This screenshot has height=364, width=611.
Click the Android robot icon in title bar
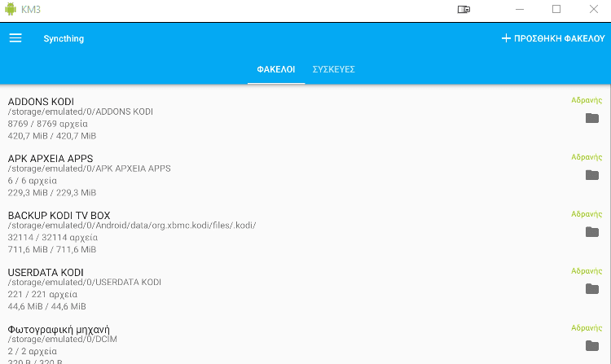[x=11, y=9]
